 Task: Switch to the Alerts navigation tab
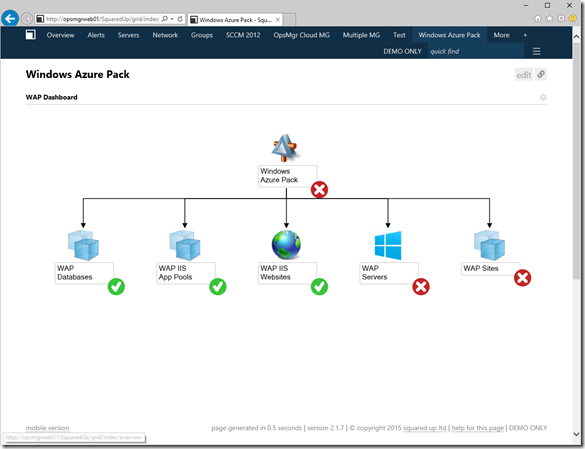(x=96, y=35)
